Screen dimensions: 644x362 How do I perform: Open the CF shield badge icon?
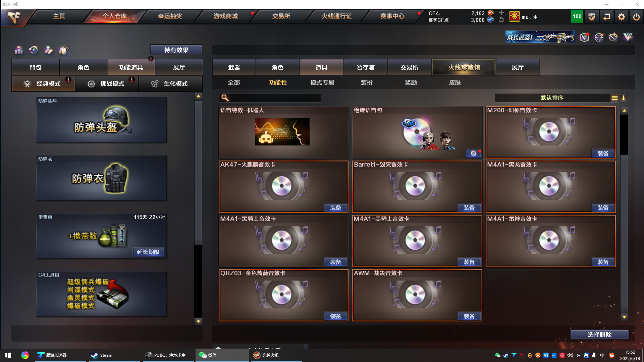[x=592, y=17]
